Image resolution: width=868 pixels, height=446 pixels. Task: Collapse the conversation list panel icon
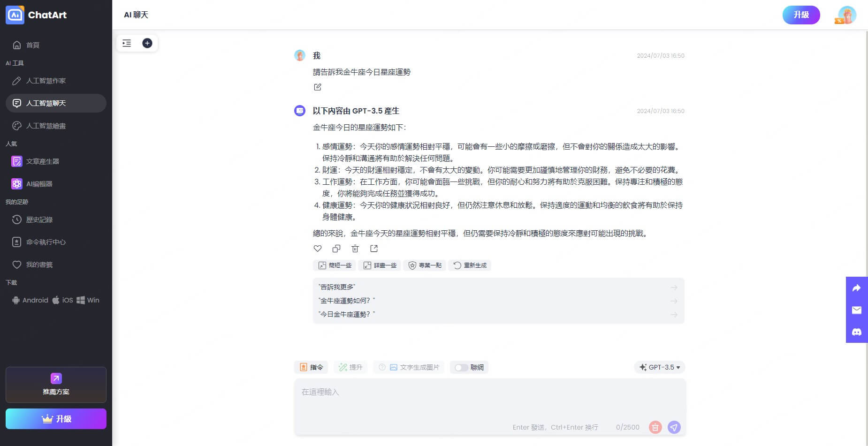click(x=127, y=43)
